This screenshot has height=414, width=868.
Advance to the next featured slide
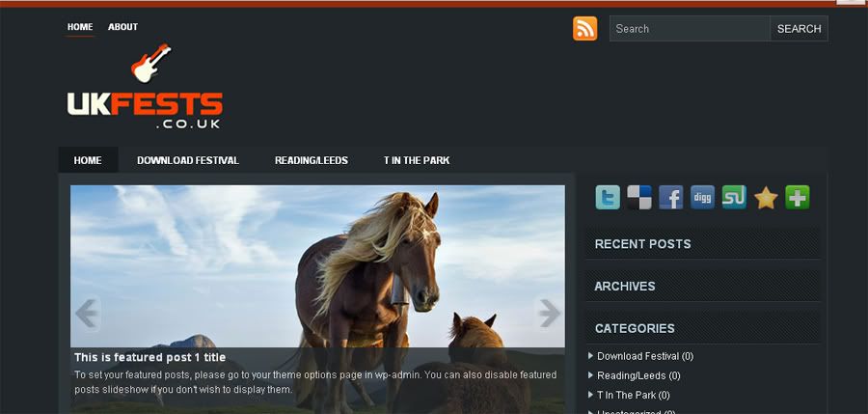[549, 314]
